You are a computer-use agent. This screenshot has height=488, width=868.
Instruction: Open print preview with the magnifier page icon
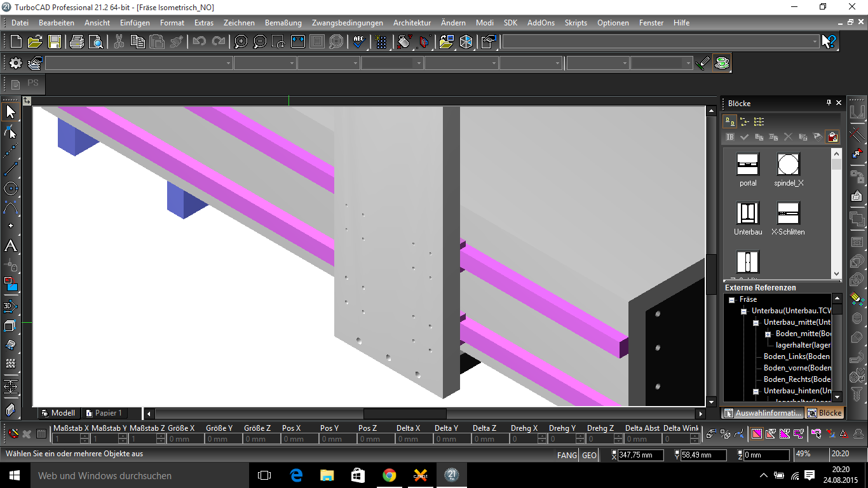click(96, 42)
